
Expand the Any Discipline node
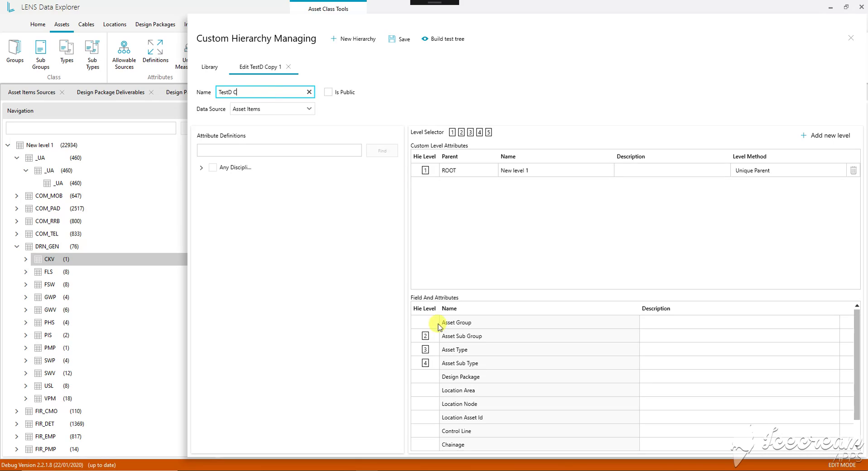(201, 168)
